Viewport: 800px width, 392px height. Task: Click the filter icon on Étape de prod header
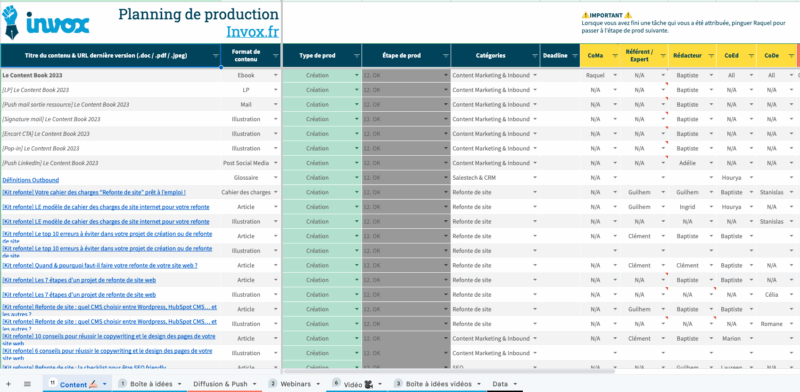click(x=445, y=56)
